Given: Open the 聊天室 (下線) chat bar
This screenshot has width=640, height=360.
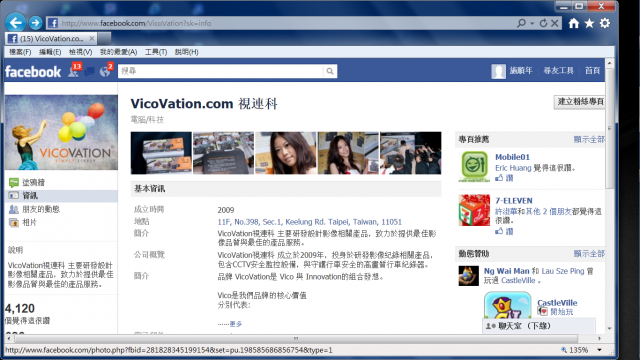Looking at the screenshot, I should tap(538, 326).
